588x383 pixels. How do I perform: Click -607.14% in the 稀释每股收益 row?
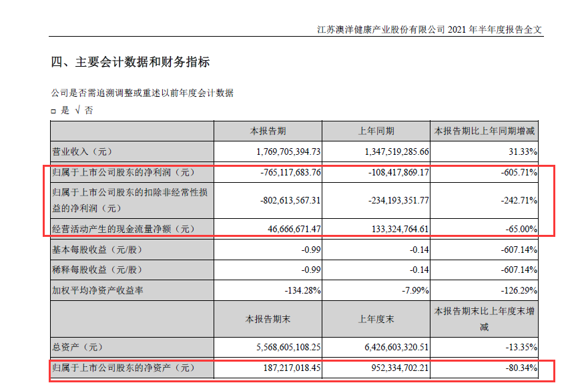point(519,270)
